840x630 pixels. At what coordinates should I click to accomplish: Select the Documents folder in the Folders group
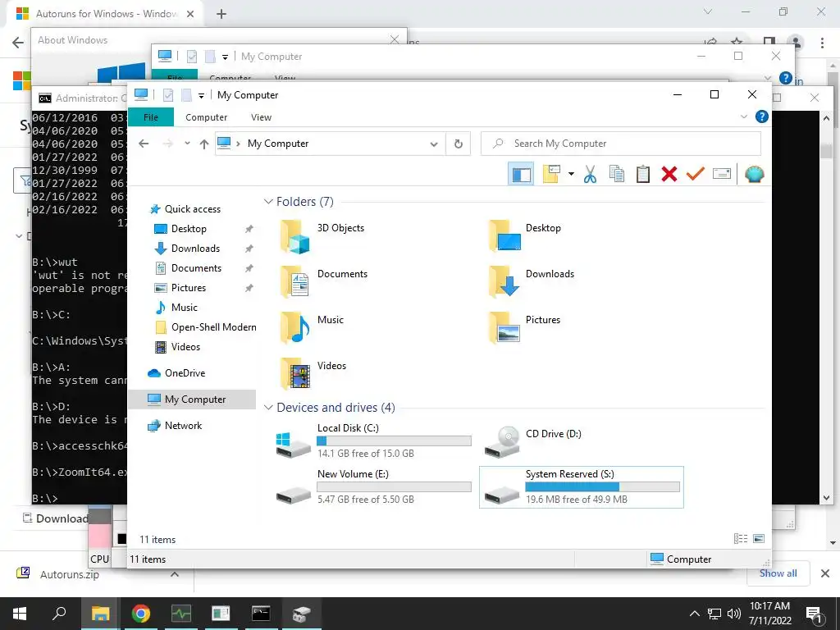(x=323, y=282)
